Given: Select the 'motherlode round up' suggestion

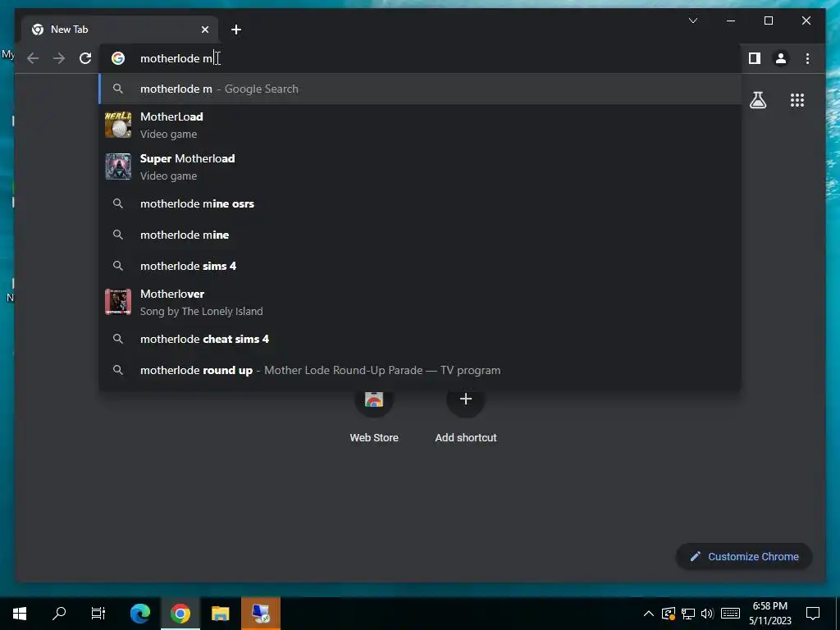Looking at the screenshot, I should (421, 370).
